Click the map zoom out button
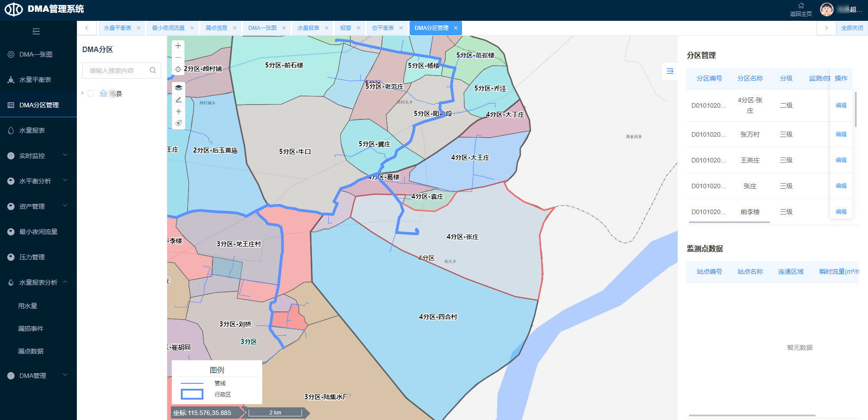 coord(178,57)
